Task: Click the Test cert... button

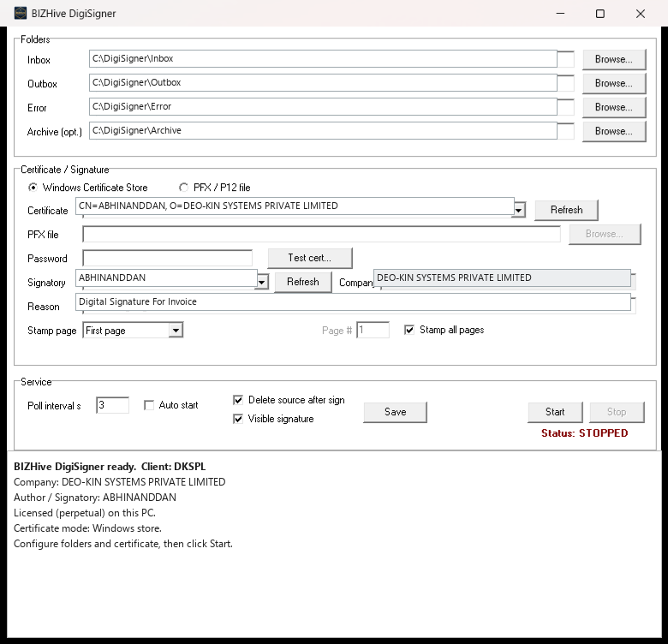Action: tap(310, 258)
